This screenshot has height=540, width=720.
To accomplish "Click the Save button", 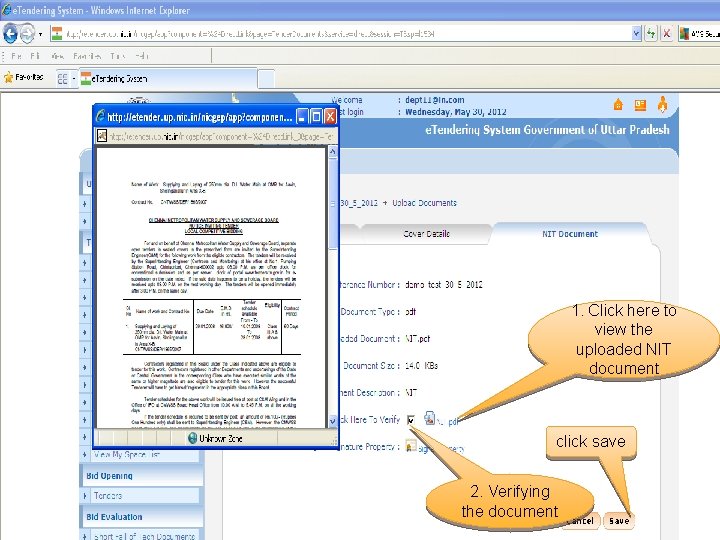I will [x=619, y=521].
